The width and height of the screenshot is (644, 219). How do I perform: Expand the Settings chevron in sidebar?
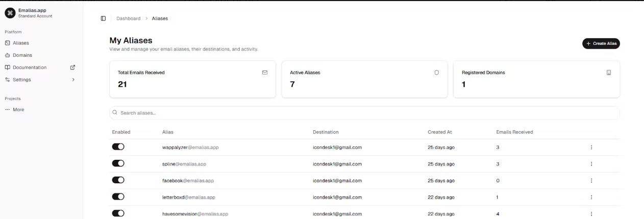point(73,80)
